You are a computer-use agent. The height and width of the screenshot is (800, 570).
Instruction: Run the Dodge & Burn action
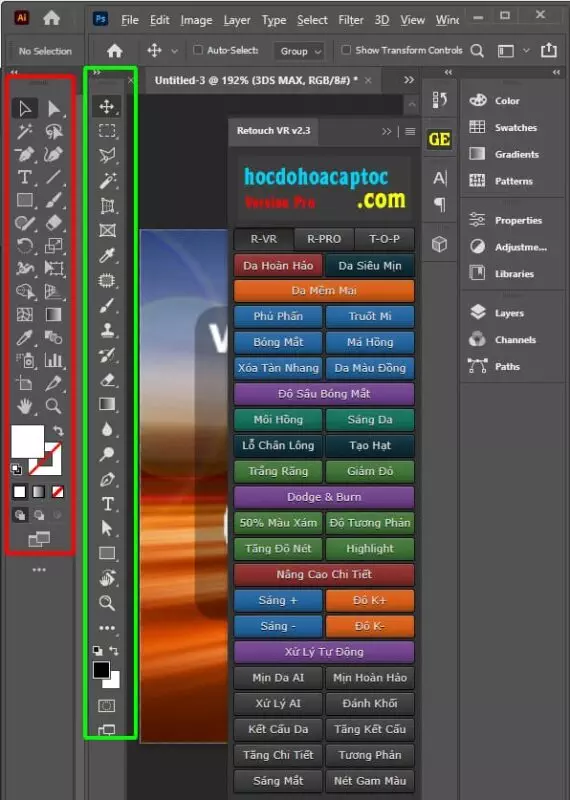pos(324,497)
